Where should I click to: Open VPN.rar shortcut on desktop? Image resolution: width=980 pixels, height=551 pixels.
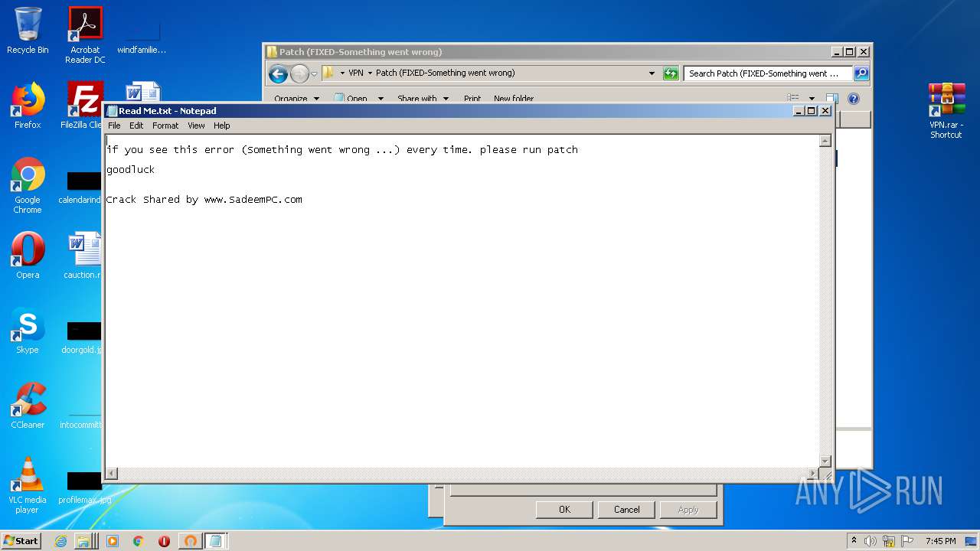point(946,110)
